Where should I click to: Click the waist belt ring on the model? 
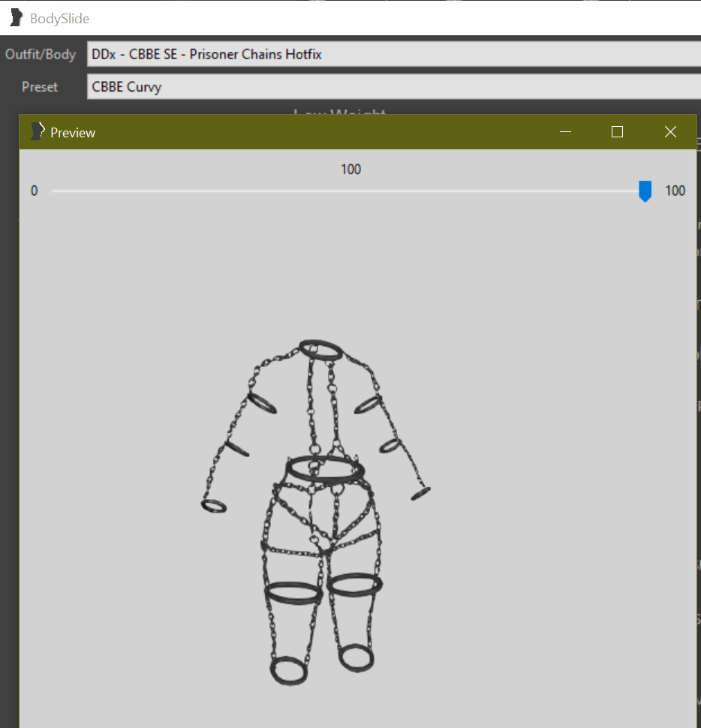point(324,468)
